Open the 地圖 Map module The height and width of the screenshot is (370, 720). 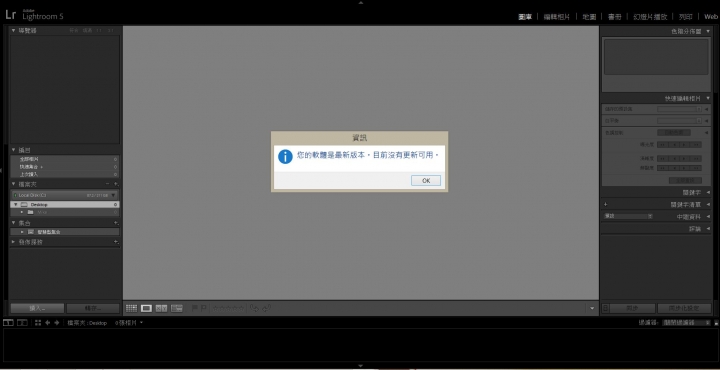coord(589,17)
